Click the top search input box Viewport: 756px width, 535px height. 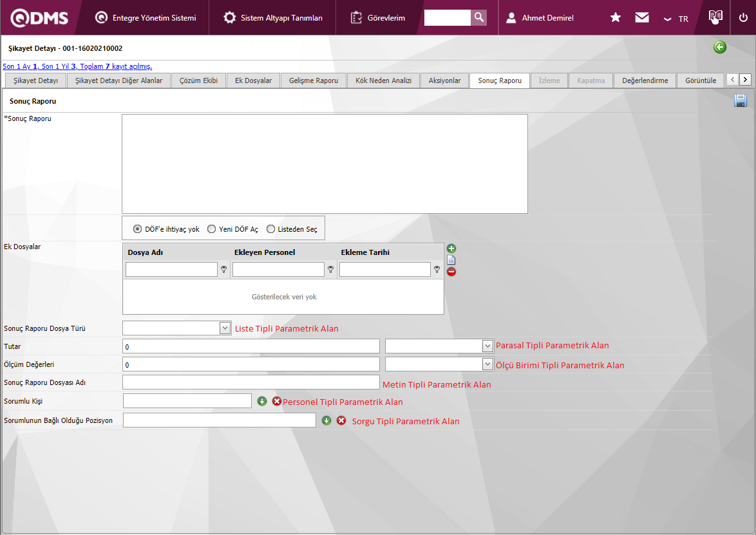click(x=447, y=17)
